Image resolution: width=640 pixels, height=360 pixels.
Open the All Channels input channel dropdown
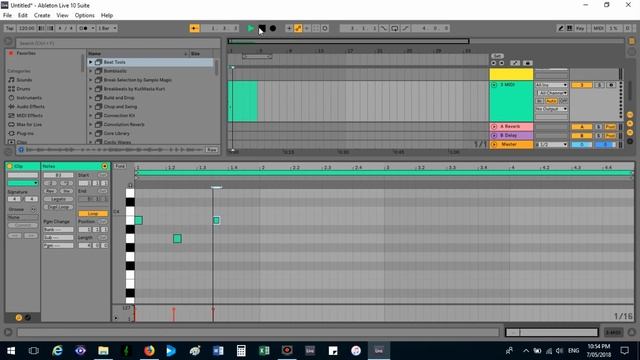click(551, 93)
